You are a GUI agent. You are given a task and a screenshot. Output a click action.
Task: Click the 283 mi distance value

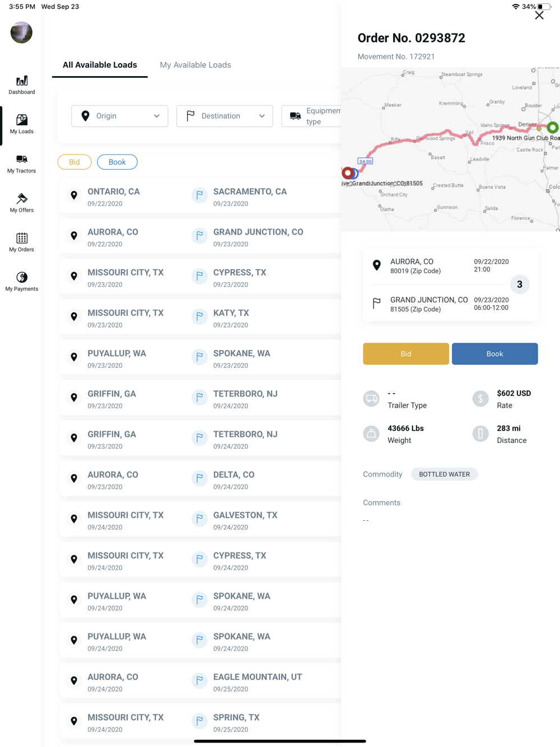tap(508, 428)
